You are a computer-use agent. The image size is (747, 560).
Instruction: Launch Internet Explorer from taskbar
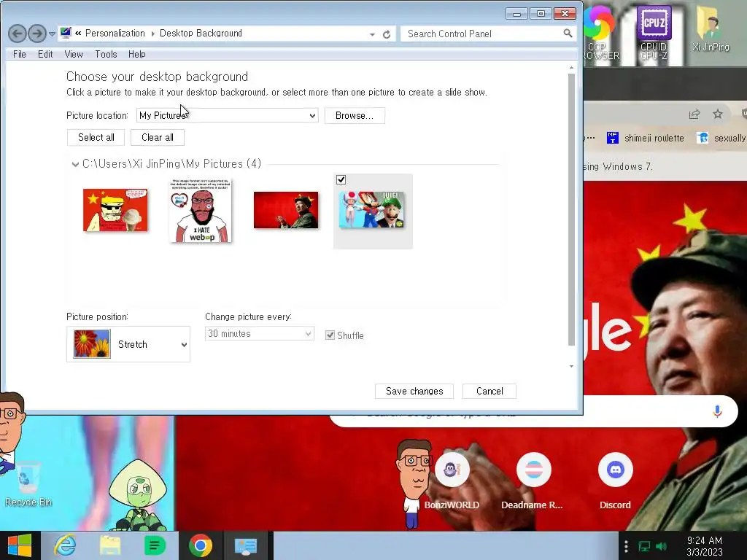(65, 545)
